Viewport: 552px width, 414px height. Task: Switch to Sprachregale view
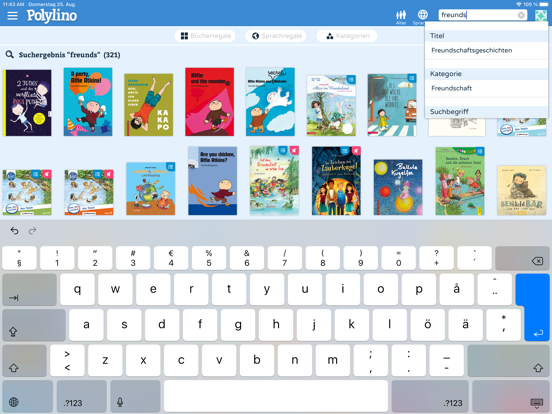276,36
